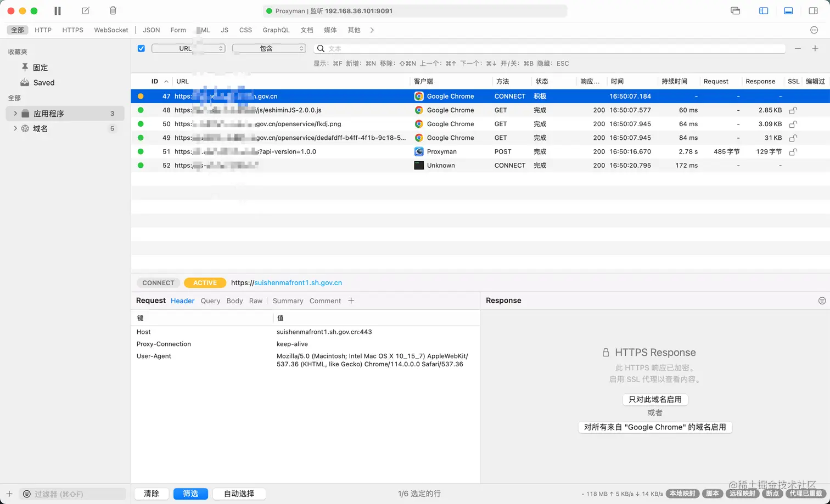This screenshot has height=504, width=830.
Task: Show more filter types with chevron after 其他
Action: 372,30
